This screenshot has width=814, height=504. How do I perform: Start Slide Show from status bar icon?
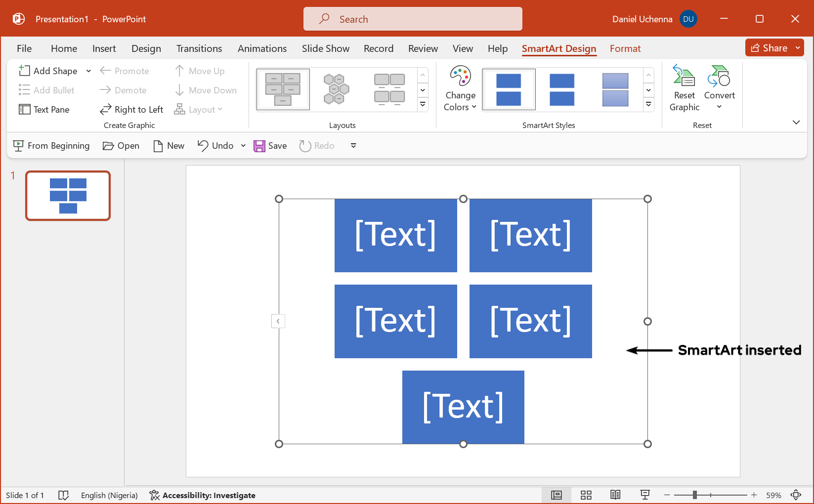(x=644, y=495)
